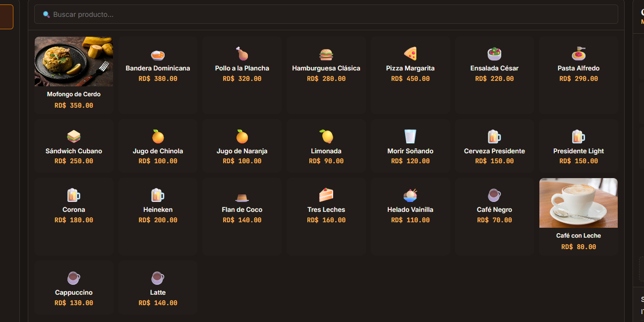Tap the RD$ 90.00 price under Limonada
Screen dimensions: 644x322
pyautogui.click(x=326, y=161)
